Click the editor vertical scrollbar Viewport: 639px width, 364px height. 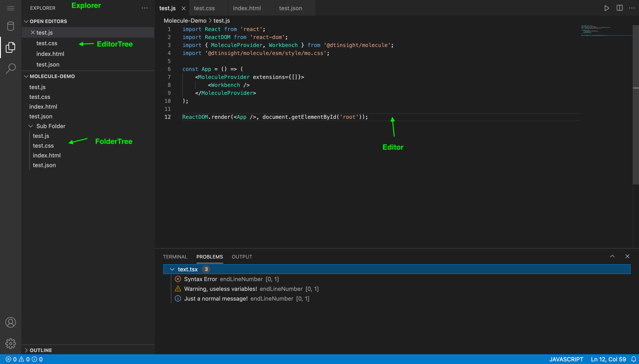(x=636, y=105)
